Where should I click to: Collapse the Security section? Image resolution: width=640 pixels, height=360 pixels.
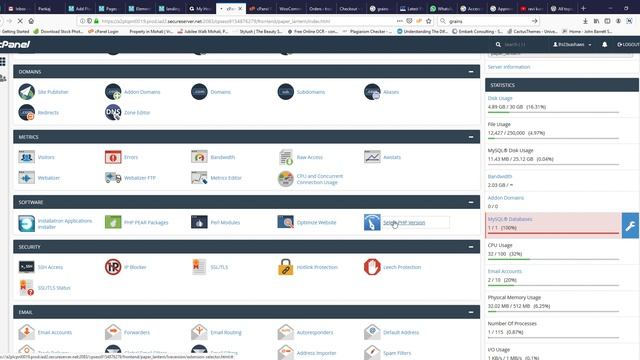pos(471,247)
